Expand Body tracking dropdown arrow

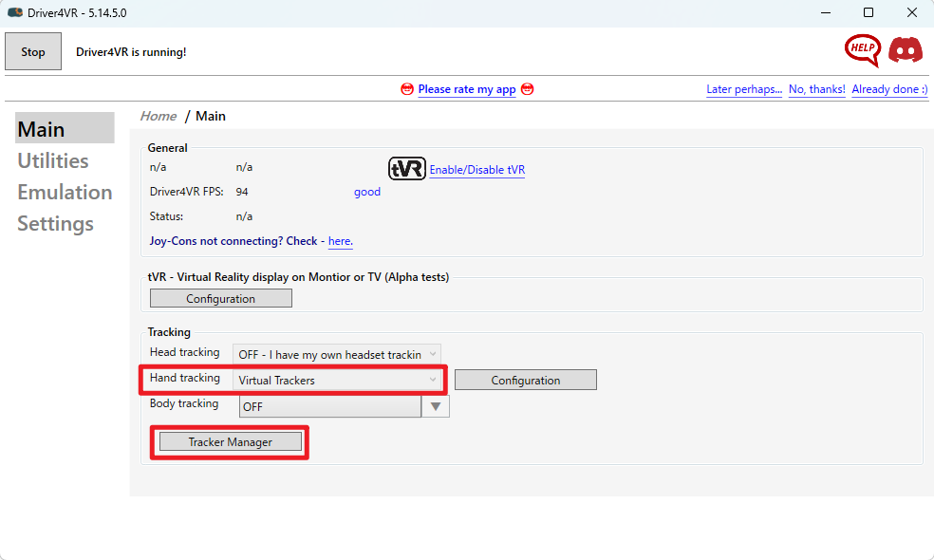pyautogui.click(x=436, y=407)
